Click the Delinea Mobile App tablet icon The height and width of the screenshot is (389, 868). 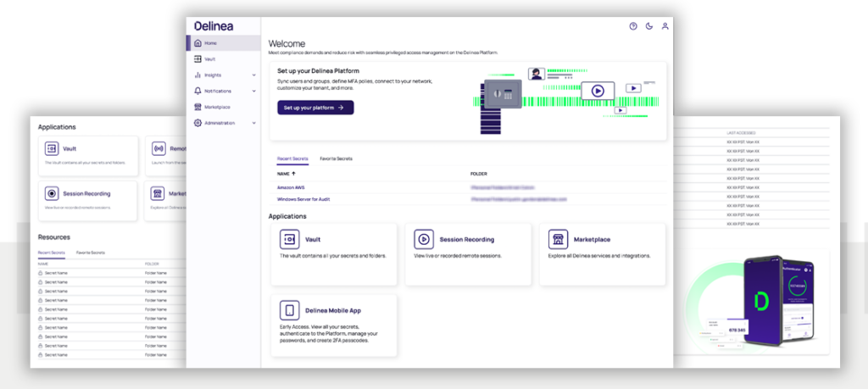coord(290,310)
